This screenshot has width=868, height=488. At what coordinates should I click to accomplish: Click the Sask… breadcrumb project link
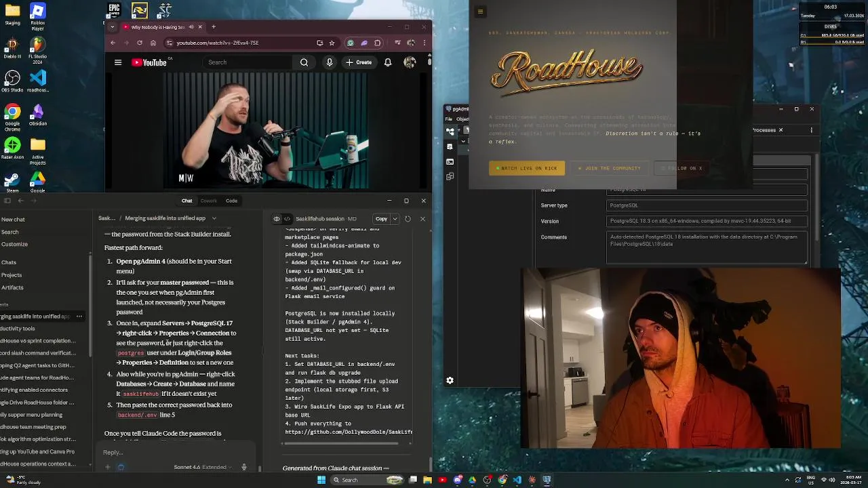106,218
